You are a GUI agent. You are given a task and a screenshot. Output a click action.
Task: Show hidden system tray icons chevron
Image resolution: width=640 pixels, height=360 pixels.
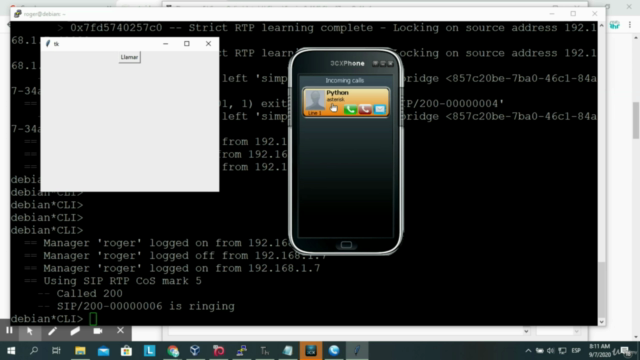click(x=528, y=351)
